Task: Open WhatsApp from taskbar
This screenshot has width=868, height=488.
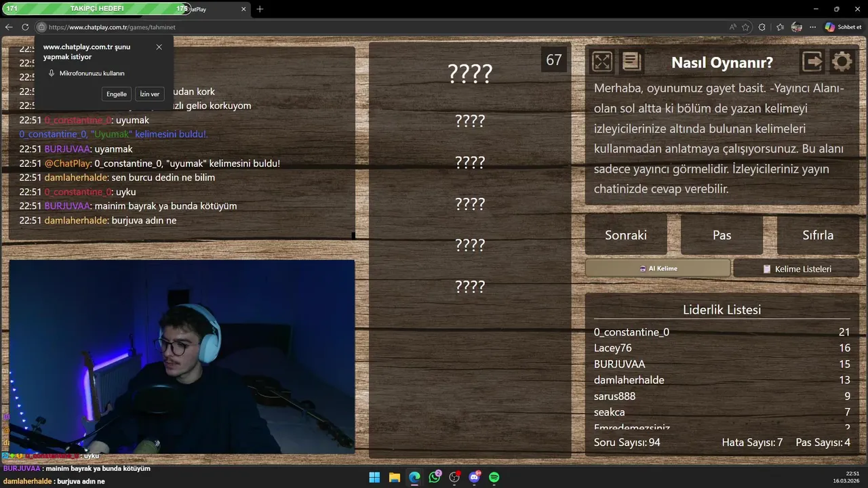Action: 434,477
